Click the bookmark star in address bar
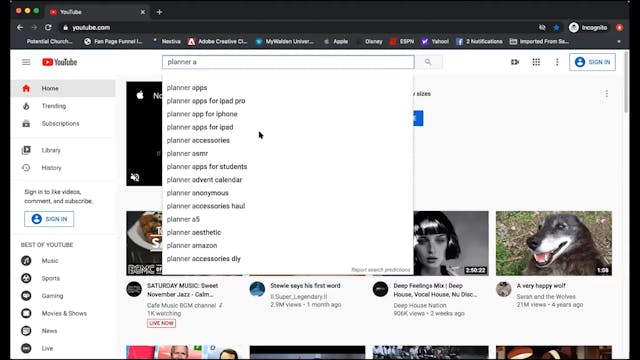The image size is (640, 360). point(556,27)
